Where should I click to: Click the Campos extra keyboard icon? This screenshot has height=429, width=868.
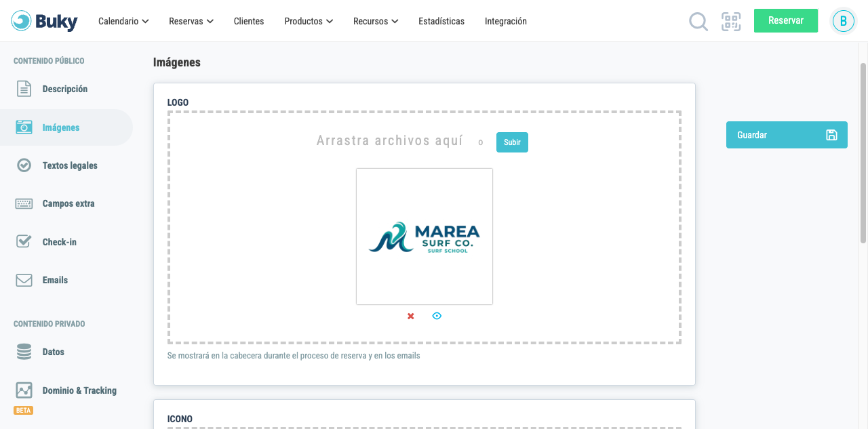[24, 203]
